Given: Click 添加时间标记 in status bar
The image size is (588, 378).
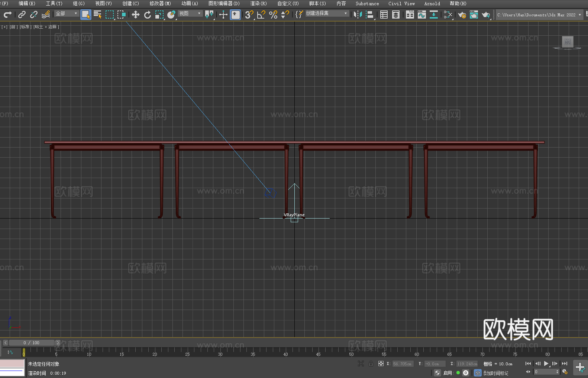Looking at the screenshot, I should point(495,373).
